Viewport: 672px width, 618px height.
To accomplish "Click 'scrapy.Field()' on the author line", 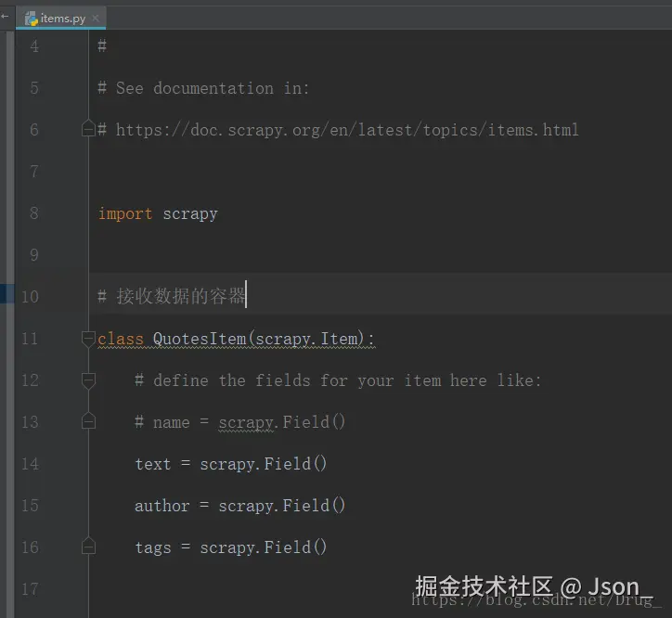I will [x=281, y=506].
